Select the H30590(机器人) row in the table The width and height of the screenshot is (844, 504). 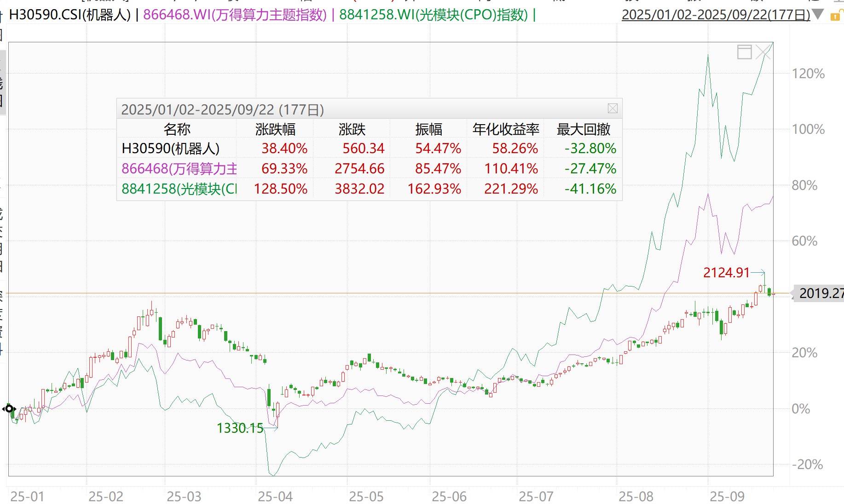(171, 148)
